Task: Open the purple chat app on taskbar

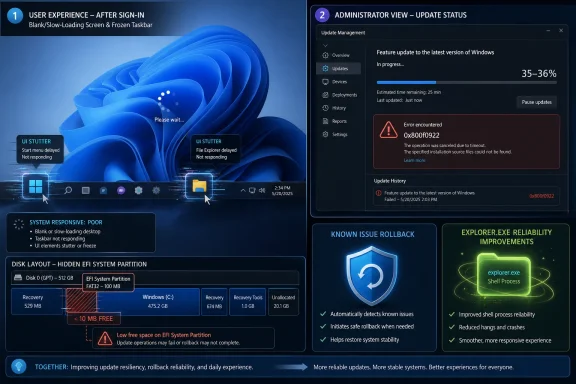Action: [x=121, y=190]
